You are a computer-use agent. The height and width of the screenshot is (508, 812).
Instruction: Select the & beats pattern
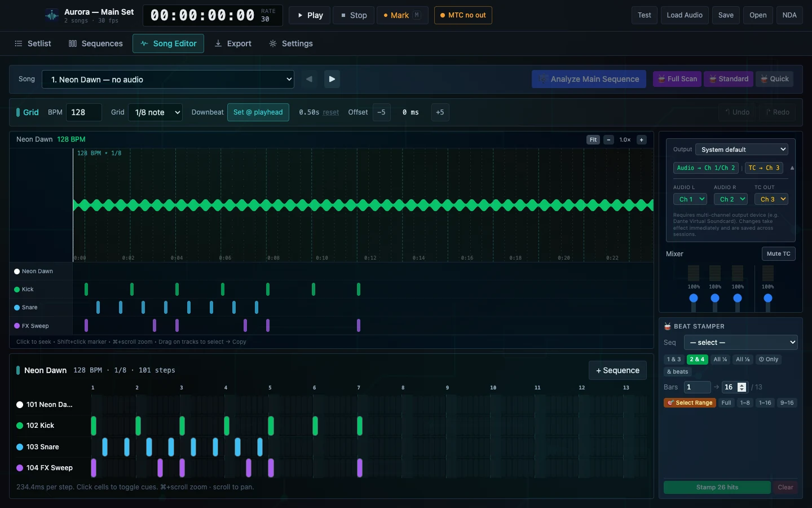[x=677, y=372]
